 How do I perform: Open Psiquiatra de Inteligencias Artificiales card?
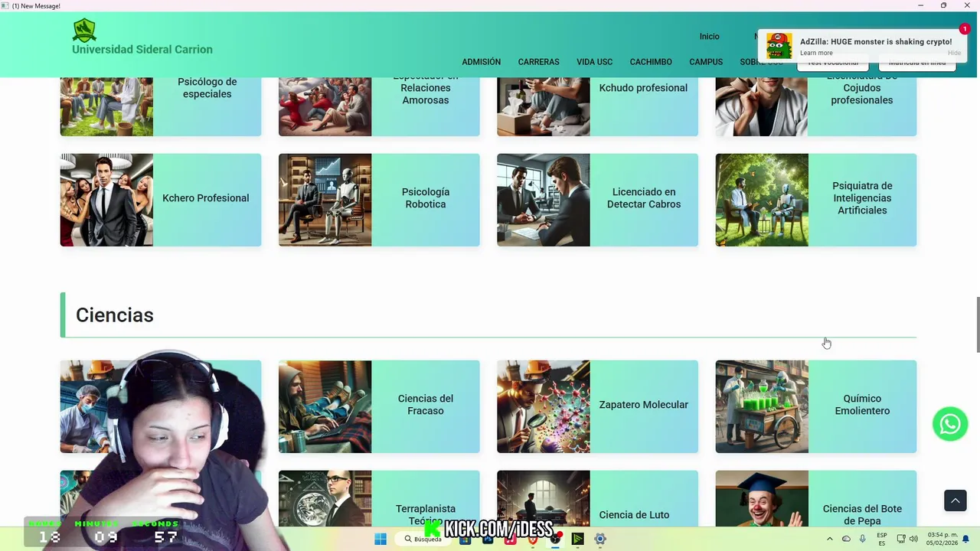point(816,200)
